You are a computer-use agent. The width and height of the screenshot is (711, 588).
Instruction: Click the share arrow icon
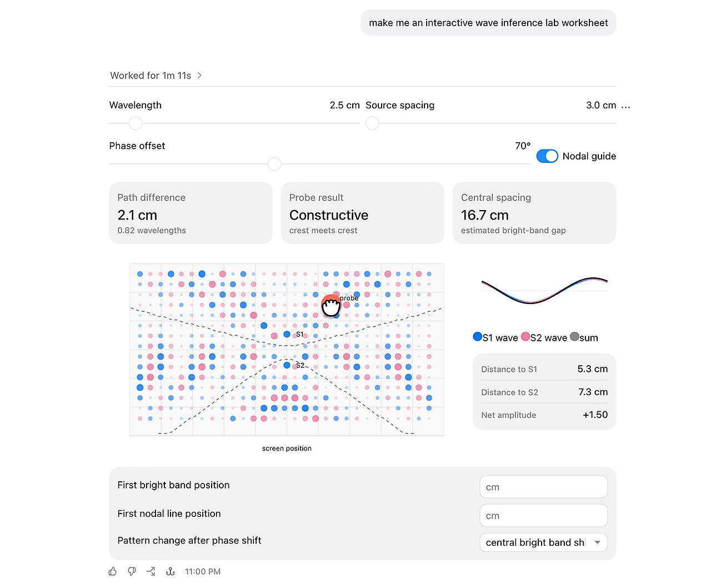coord(151,571)
